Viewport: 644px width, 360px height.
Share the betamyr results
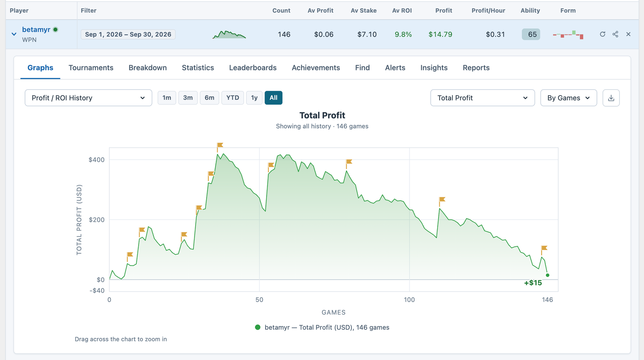615,34
